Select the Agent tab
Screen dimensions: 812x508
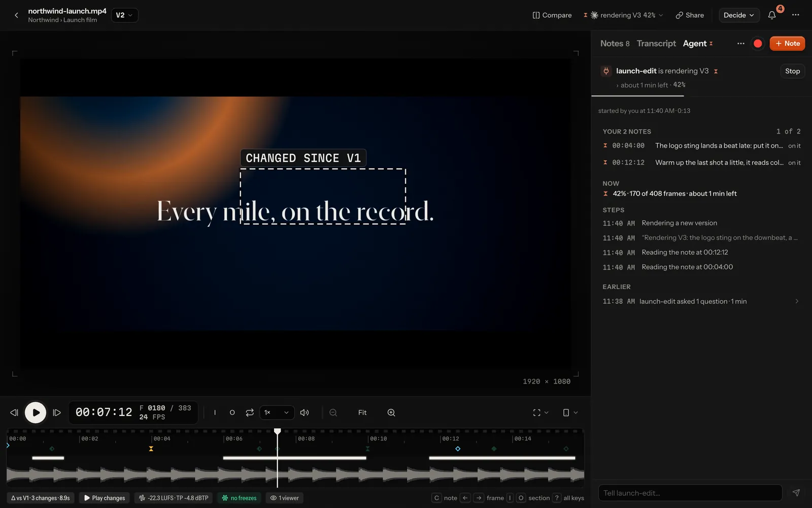click(x=698, y=44)
